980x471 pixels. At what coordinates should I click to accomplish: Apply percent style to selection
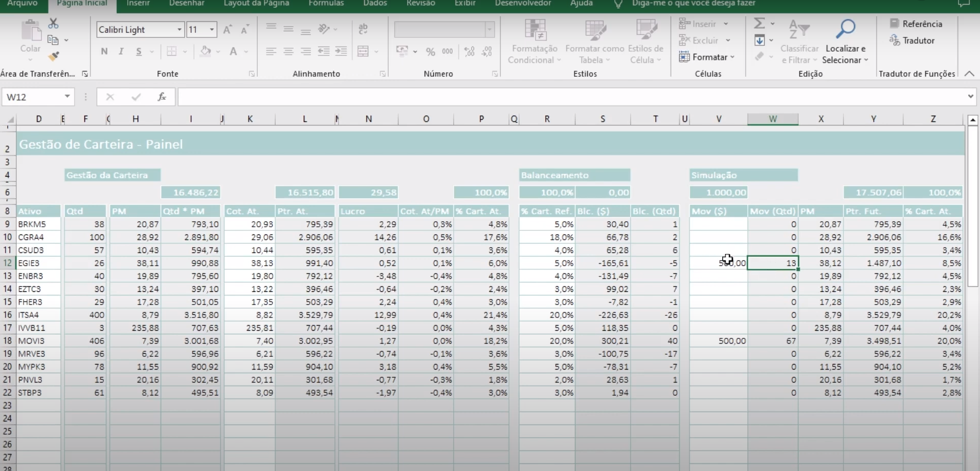point(430,51)
